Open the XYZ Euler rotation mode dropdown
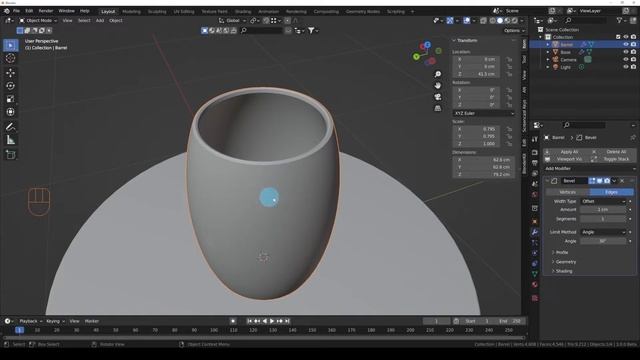The width and height of the screenshot is (640, 360). (x=483, y=113)
